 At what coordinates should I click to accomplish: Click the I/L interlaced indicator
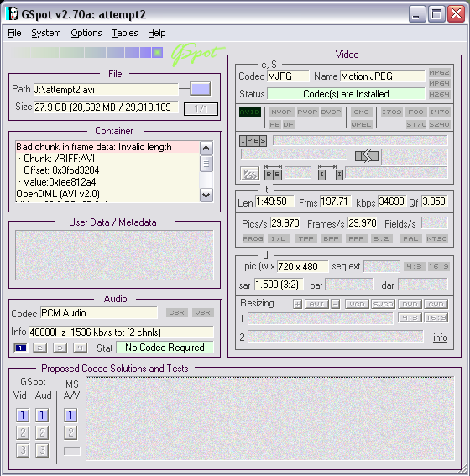pos(279,239)
